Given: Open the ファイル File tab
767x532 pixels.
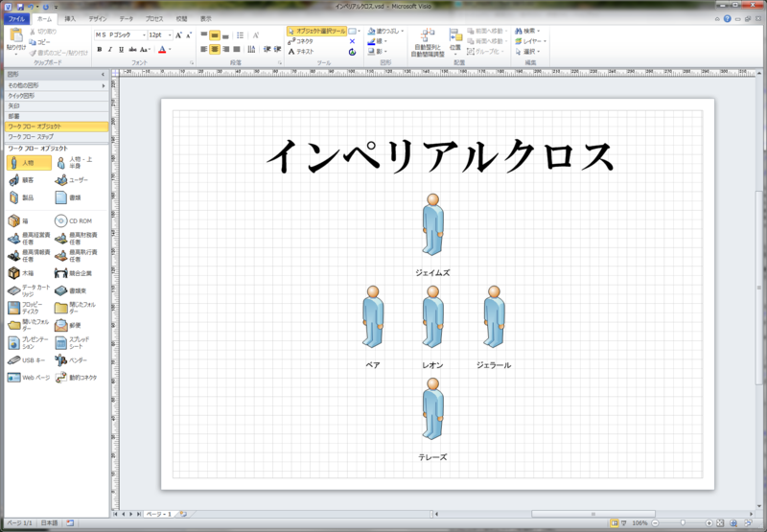Looking at the screenshot, I should (16, 19).
